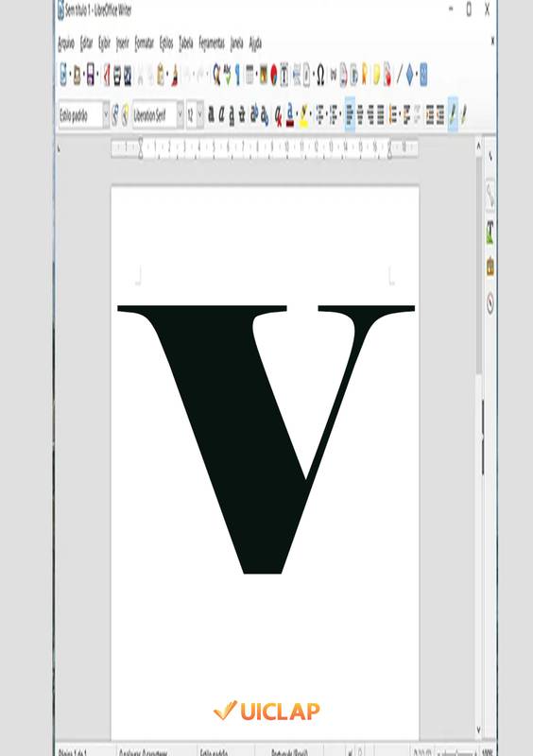Center text horizontally
This screenshot has width=533, height=756.
tap(360, 115)
